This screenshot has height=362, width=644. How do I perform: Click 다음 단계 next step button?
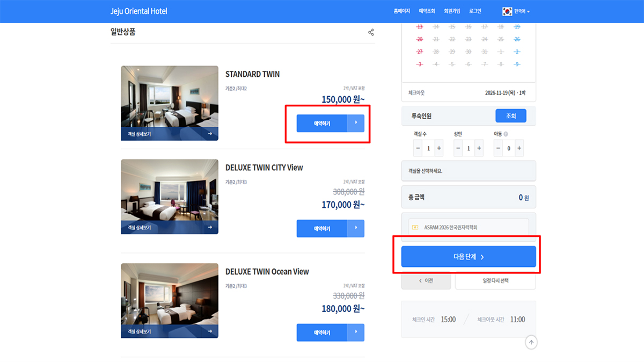[469, 257]
